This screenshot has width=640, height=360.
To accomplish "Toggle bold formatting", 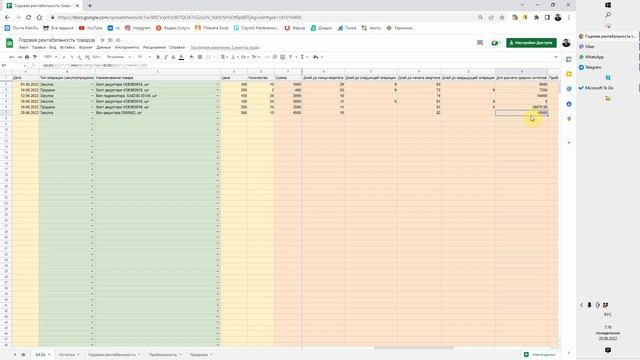I will click(x=158, y=57).
